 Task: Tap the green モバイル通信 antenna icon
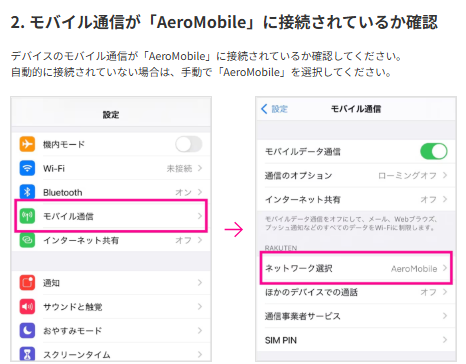pyautogui.click(x=27, y=216)
